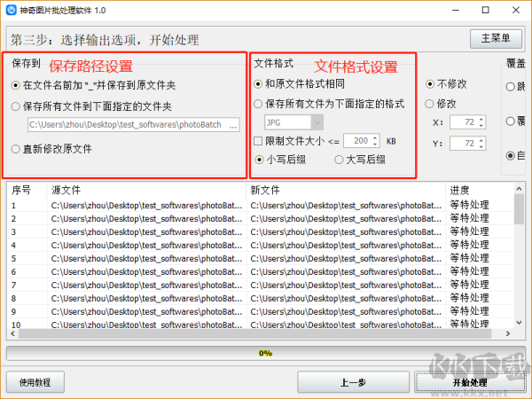Screen dimensions: 532x399
Task: Open the 主菜单 main menu button
Action: point(496,38)
